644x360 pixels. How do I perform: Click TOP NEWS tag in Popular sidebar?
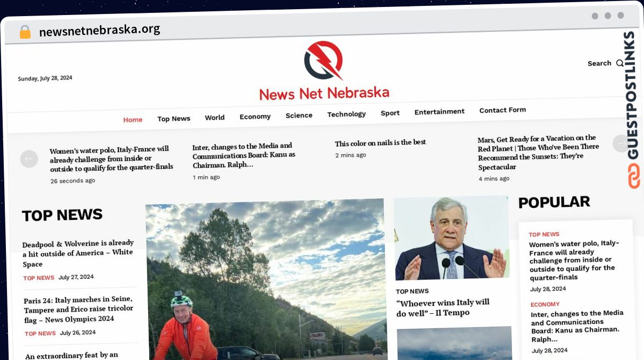click(x=544, y=234)
